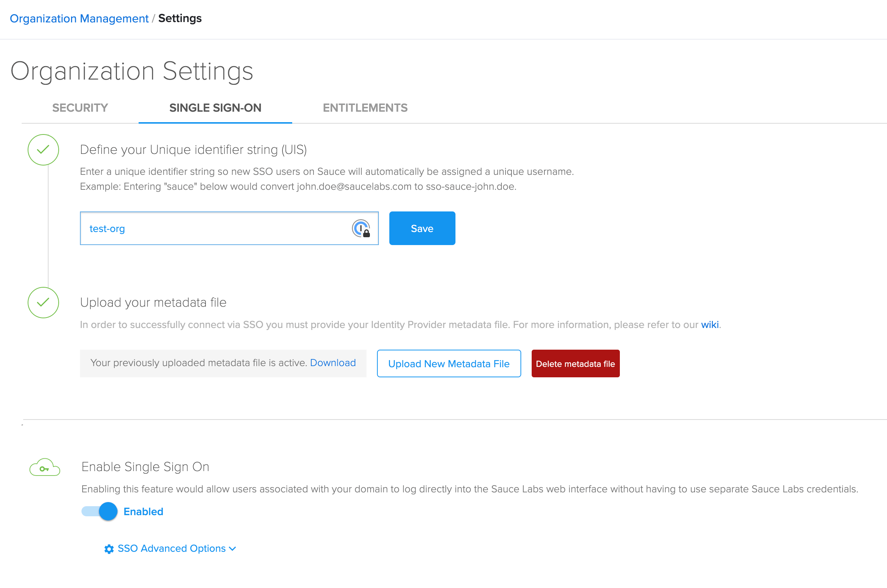Click the gear icon beside SSO Advanced Options
The height and width of the screenshot is (588, 887).
coord(109,549)
